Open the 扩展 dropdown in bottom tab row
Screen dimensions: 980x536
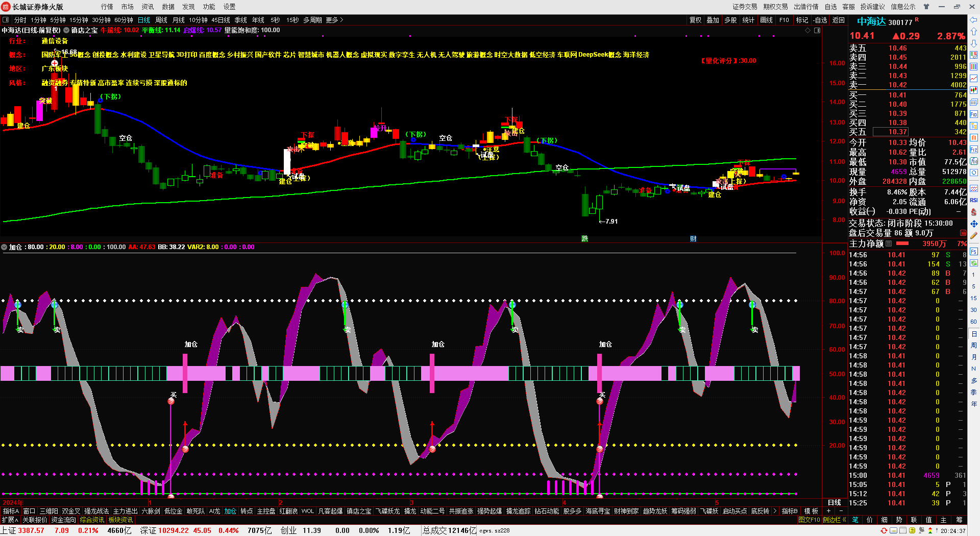[x=10, y=520]
